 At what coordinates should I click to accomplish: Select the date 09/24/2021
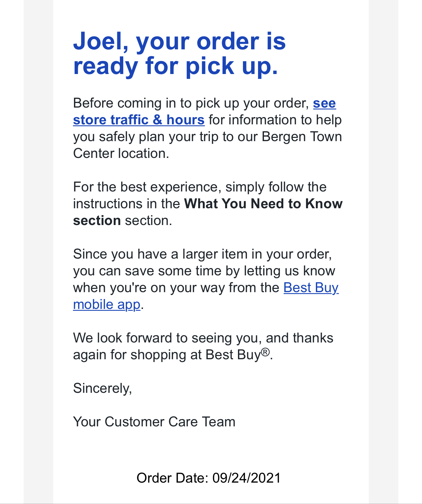click(246, 478)
